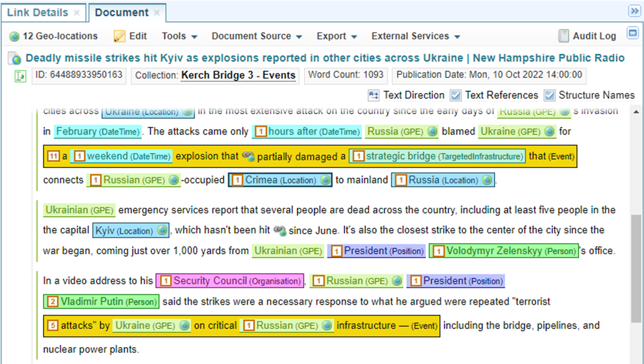The height and width of the screenshot is (364, 644).
Task: Click the hours after DateTime entity
Action: [306, 132]
